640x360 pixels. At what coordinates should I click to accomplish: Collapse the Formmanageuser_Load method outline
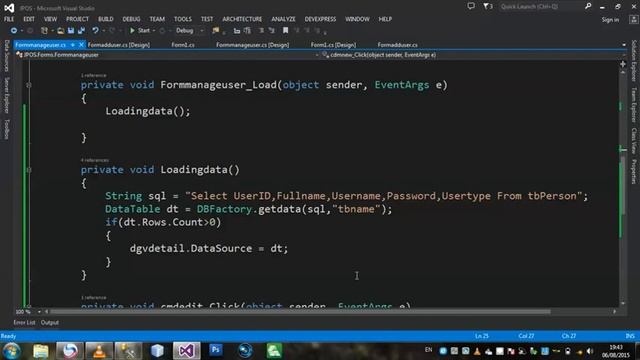click(x=29, y=85)
